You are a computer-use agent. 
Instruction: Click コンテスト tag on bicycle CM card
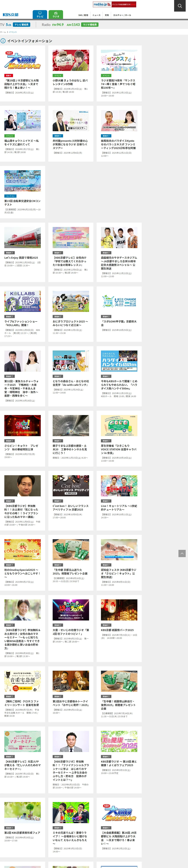(10, 196)
